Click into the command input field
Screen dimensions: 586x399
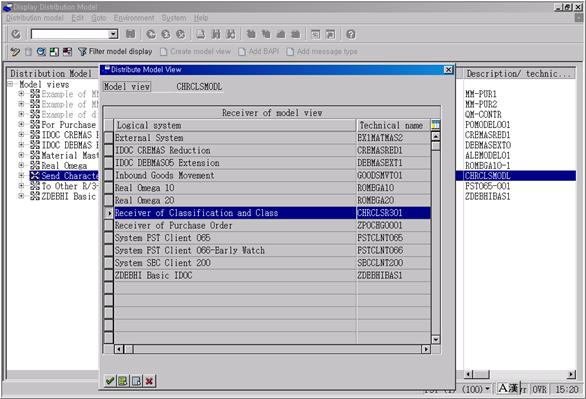(x=70, y=34)
